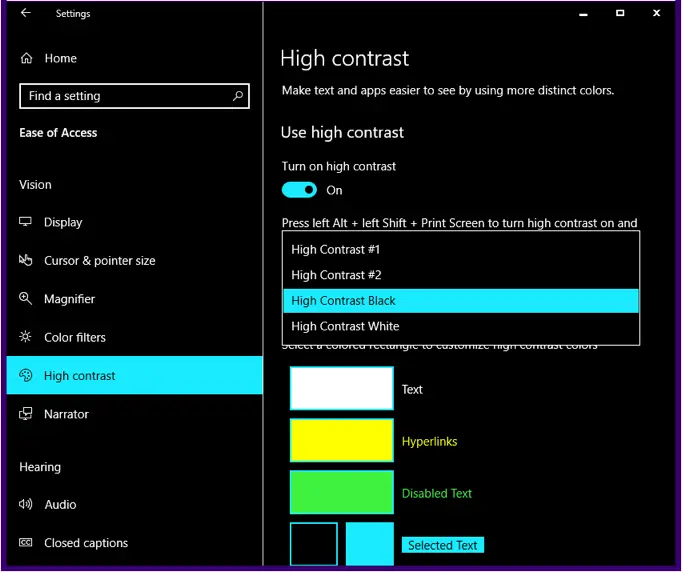This screenshot has width=682, height=572.
Task: Click the yellow Hyperlinks color swatch
Action: (342, 440)
